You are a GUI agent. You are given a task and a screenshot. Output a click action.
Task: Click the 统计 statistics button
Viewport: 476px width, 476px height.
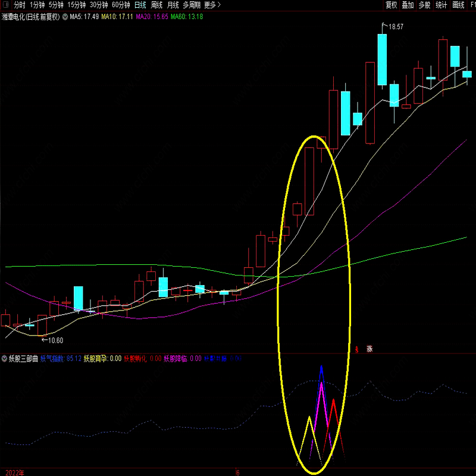(441, 5)
